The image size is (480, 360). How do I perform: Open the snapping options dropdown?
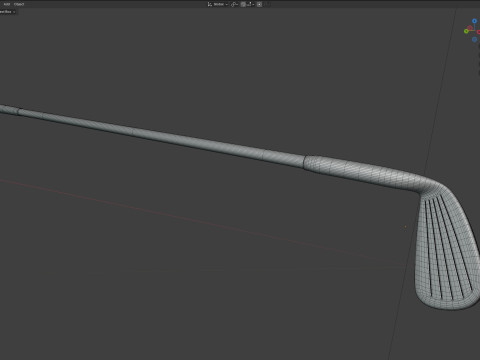(x=251, y=4)
